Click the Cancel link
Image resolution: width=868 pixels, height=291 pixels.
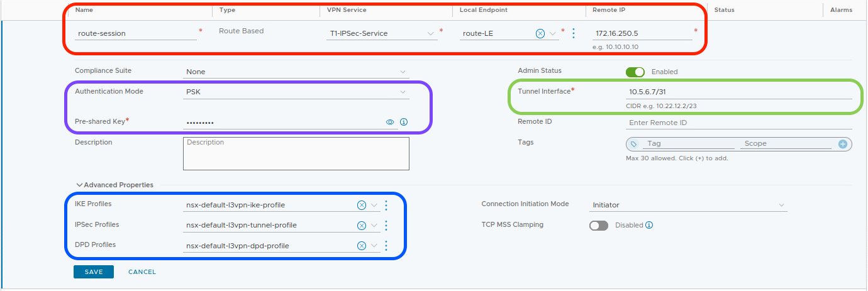(x=142, y=272)
